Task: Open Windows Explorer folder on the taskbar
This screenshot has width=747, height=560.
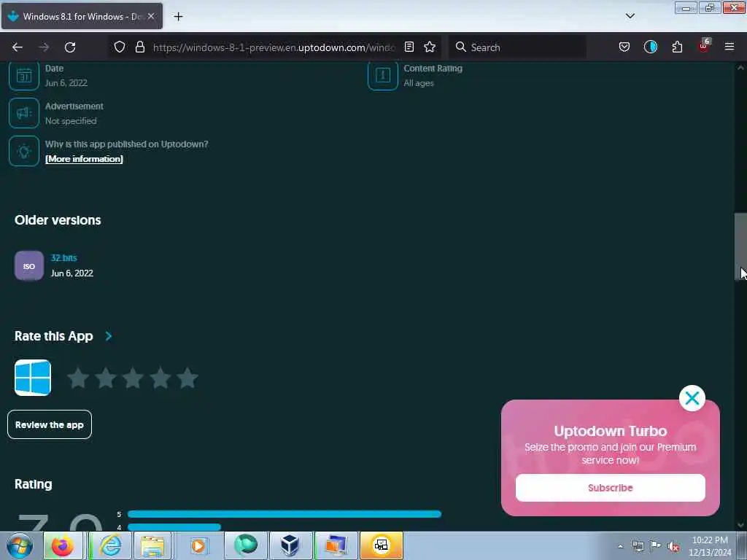Action: 152,545
